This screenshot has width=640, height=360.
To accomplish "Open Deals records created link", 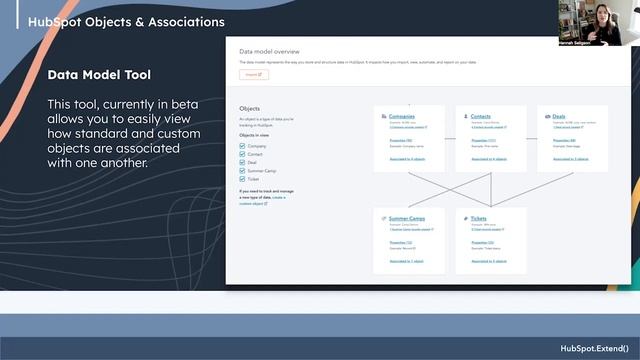I will (568, 127).
